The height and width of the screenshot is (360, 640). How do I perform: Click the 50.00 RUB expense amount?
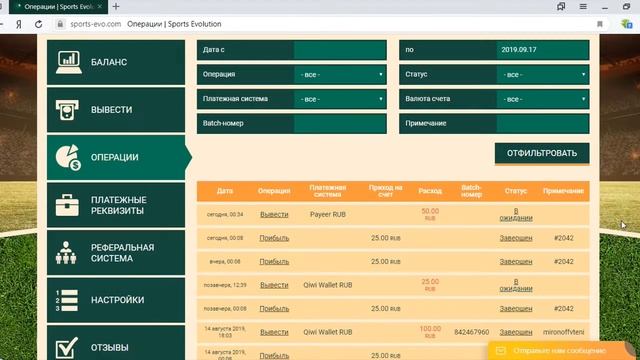click(430, 214)
